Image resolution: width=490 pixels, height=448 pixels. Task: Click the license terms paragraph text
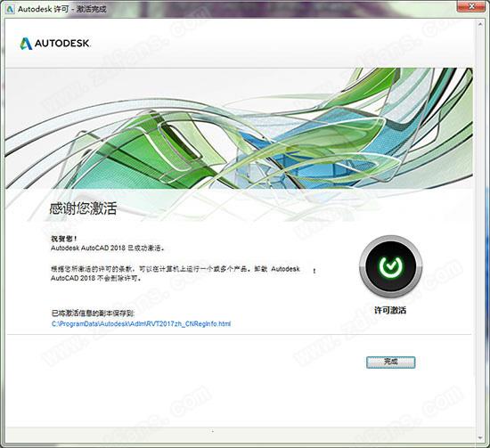point(176,273)
